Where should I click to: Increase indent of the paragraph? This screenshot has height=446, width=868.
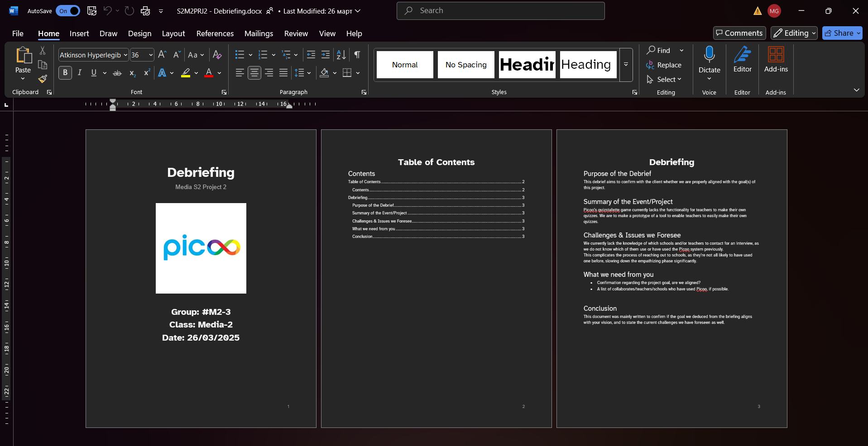[x=326, y=55]
